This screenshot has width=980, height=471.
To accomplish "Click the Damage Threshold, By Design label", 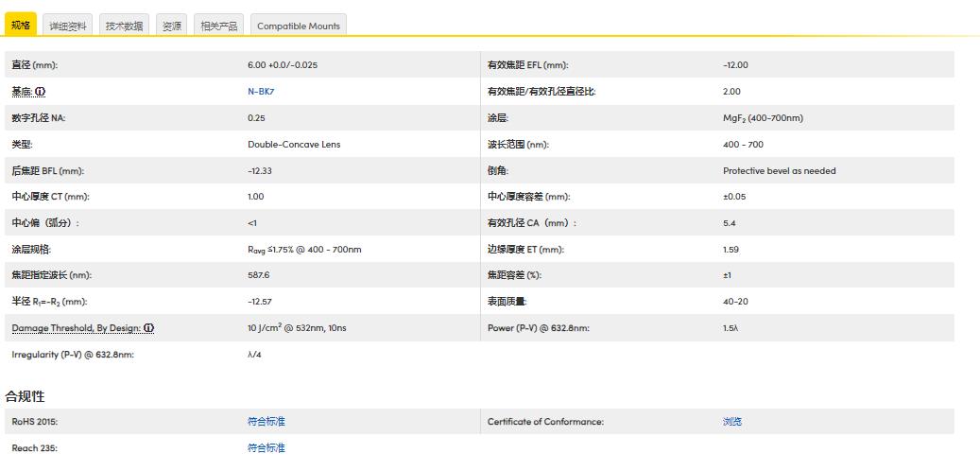I will click(76, 328).
